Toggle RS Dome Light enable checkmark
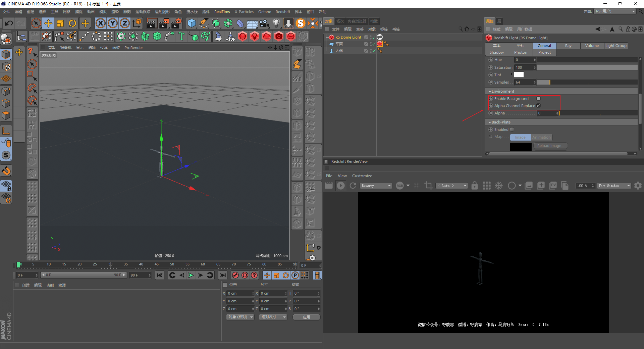644x349 pixels. click(374, 37)
